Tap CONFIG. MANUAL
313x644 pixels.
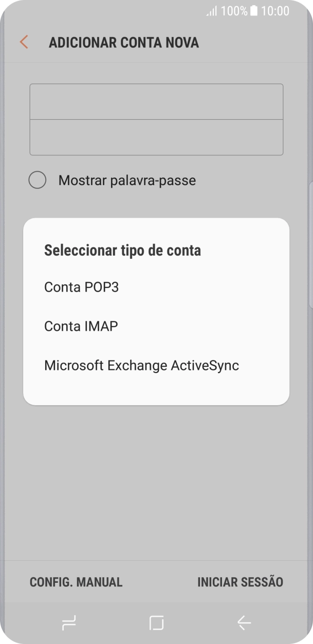coord(75,582)
